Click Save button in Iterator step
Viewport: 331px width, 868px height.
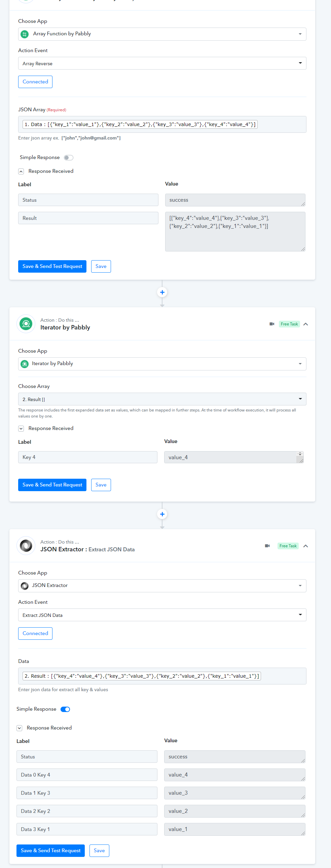[101, 485]
